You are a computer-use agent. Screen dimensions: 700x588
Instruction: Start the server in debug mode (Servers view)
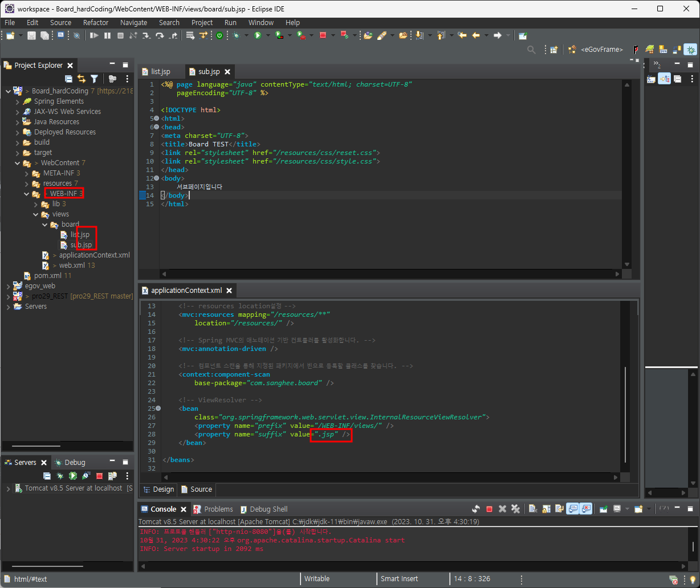(60, 476)
